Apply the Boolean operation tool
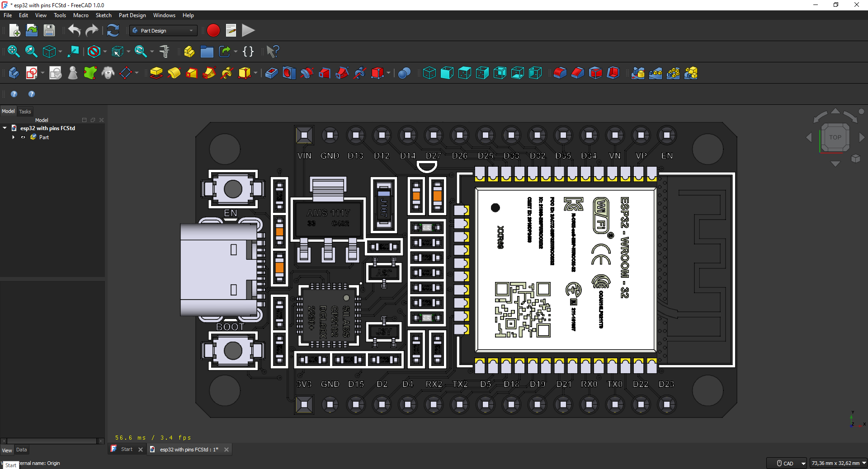 [405, 73]
